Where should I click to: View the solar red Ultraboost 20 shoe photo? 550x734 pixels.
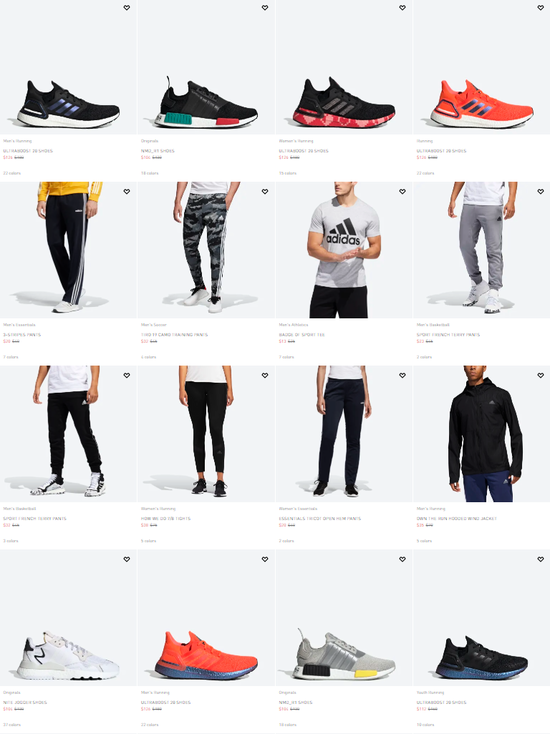(482, 67)
